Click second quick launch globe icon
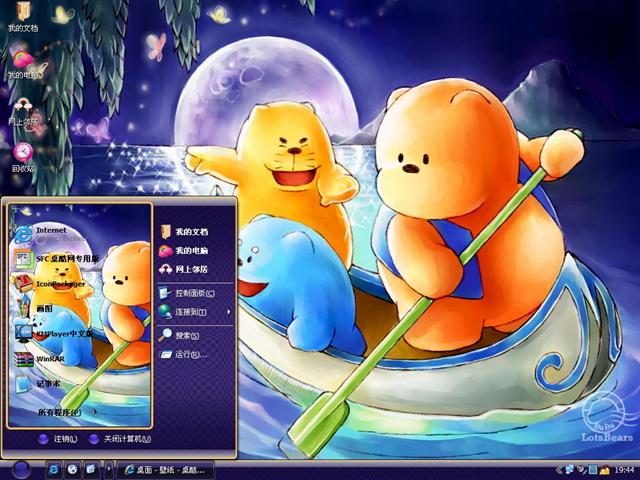This screenshot has height=480, width=640. 72,470
